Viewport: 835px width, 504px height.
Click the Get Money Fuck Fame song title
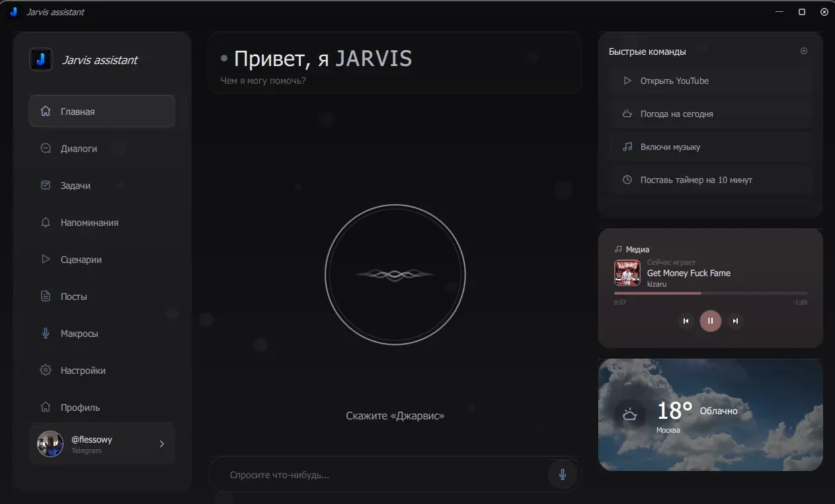point(689,273)
